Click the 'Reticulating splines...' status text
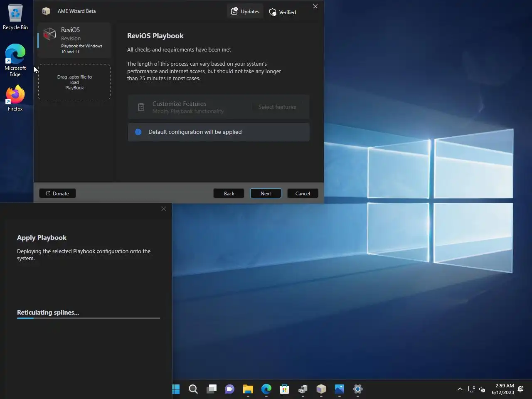The width and height of the screenshot is (532, 399). pos(48,312)
